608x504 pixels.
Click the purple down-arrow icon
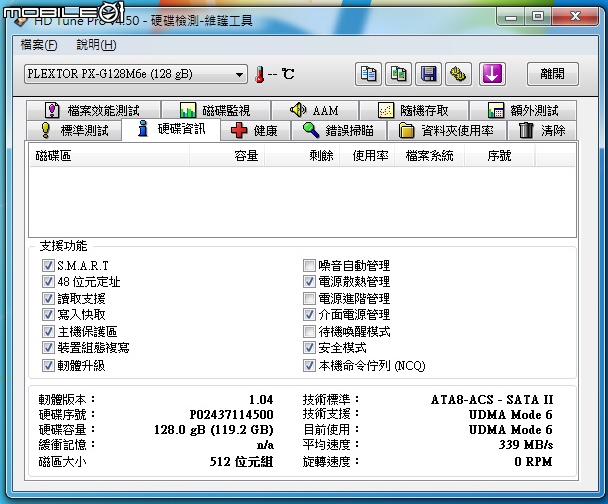pos(492,74)
